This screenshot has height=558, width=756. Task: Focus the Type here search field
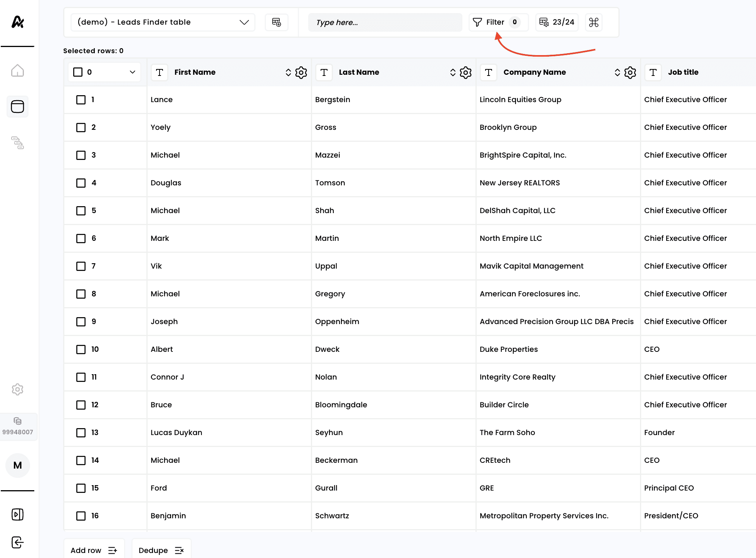pyautogui.click(x=385, y=22)
